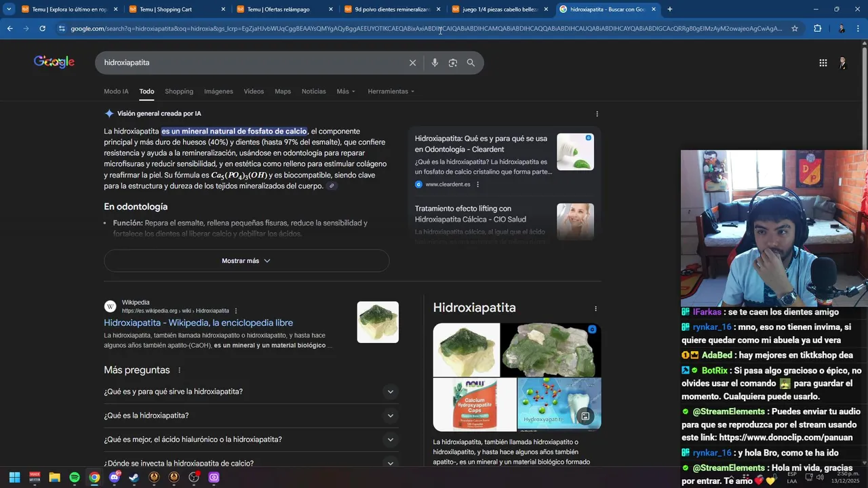
Task: Close the Temu Explora lo último tab
Action: pos(115,9)
